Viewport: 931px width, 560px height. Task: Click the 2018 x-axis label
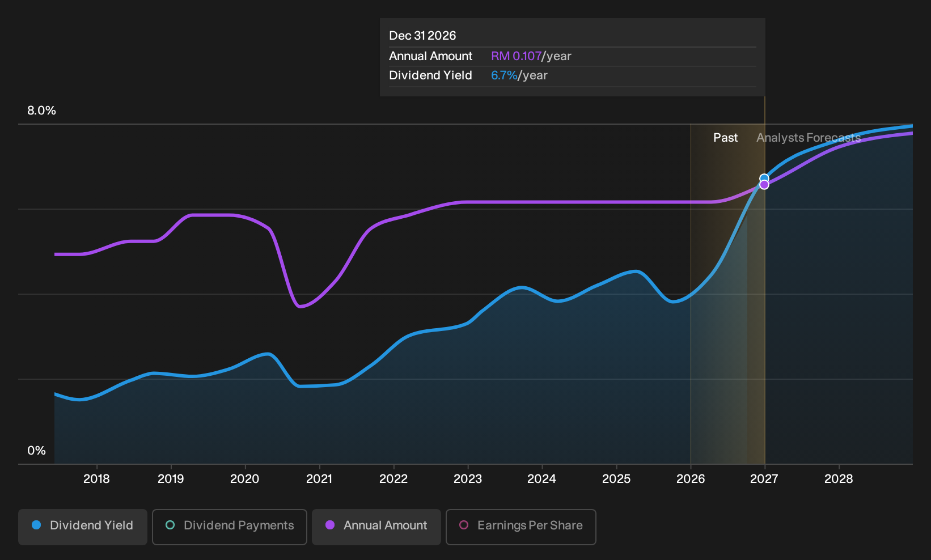[96, 479]
